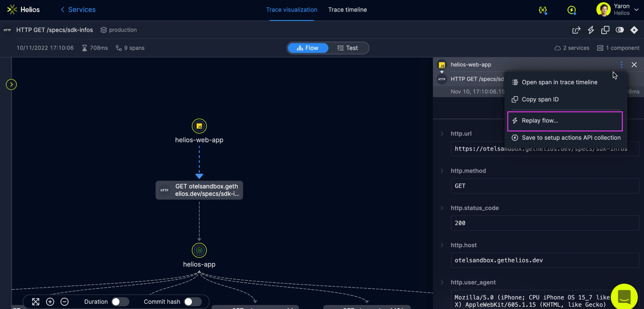This screenshot has width=644, height=309.
Task: Click the share trace icon
Action: click(576, 30)
